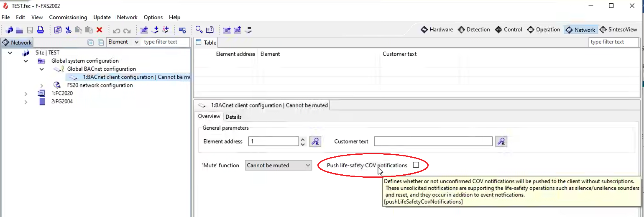Open the Commissioning menu

68,17
